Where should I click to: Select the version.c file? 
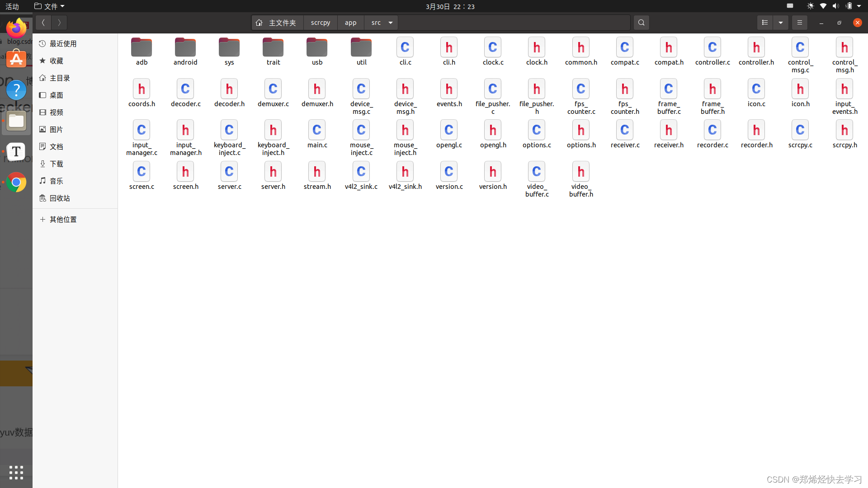(449, 176)
